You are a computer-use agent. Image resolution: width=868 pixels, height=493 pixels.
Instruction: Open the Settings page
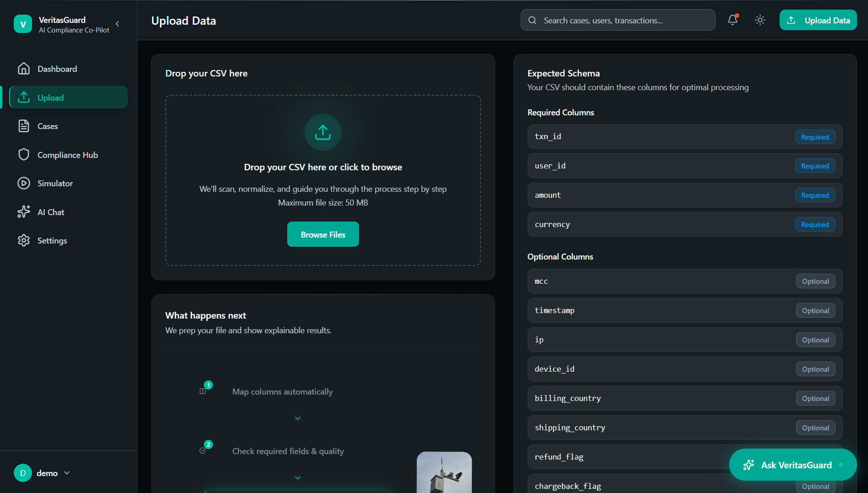point(68,240)
